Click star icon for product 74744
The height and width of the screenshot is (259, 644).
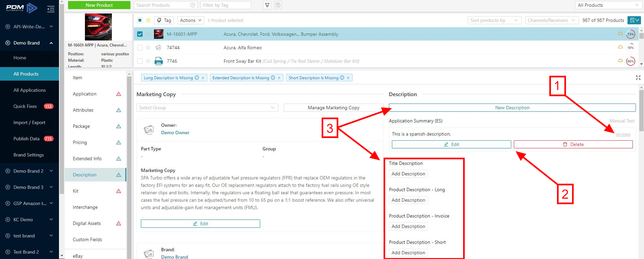pyautogui.click(x=148, y=48)
